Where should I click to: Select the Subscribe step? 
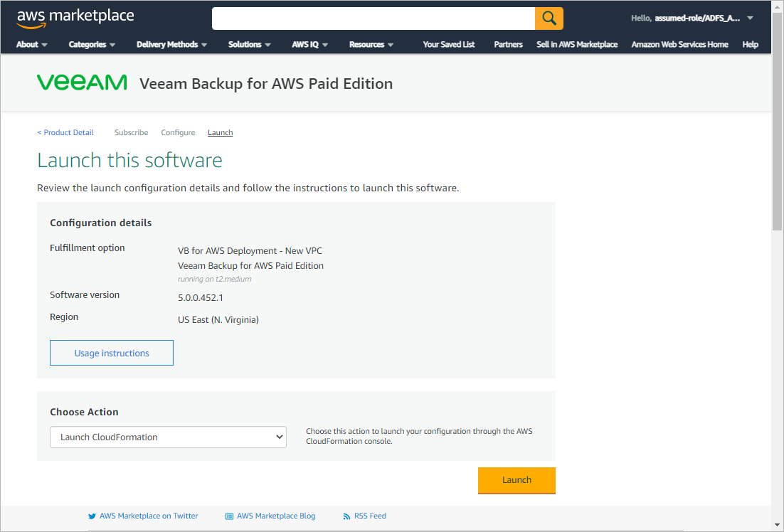131,132
